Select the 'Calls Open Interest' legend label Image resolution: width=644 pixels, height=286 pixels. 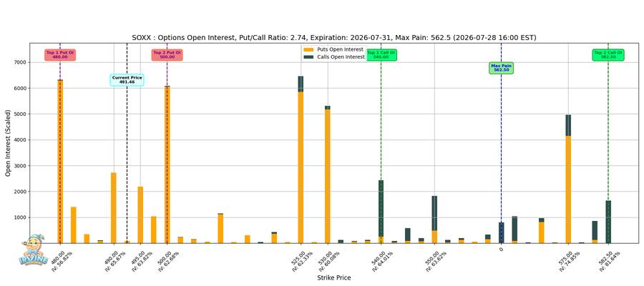click(341, 57)
